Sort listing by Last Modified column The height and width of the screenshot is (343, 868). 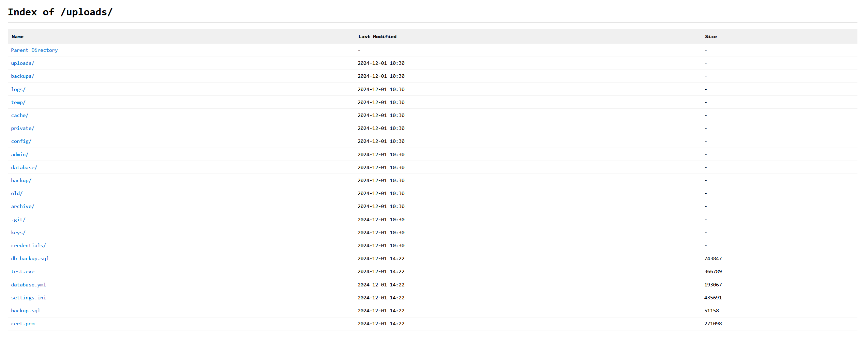click(x=377, y=36)
